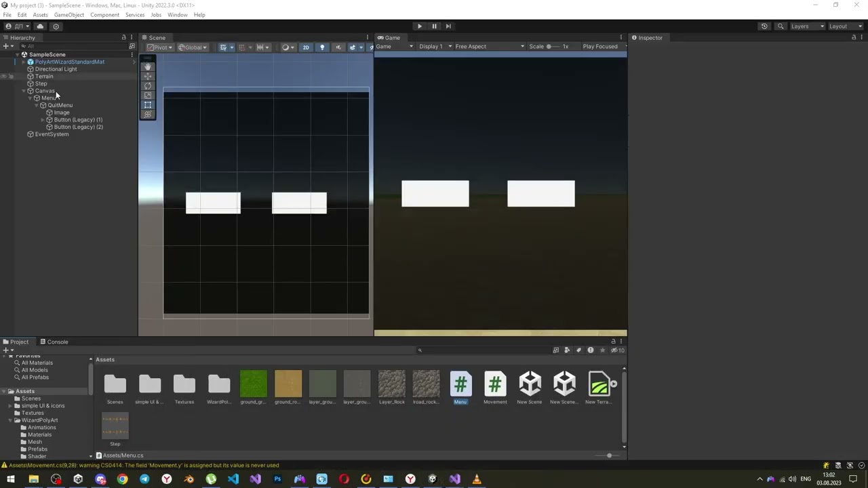The width and height of the screenshot is (868, 488).
Task: Switch to the Console tab
Action: click(x=54, y=342)
